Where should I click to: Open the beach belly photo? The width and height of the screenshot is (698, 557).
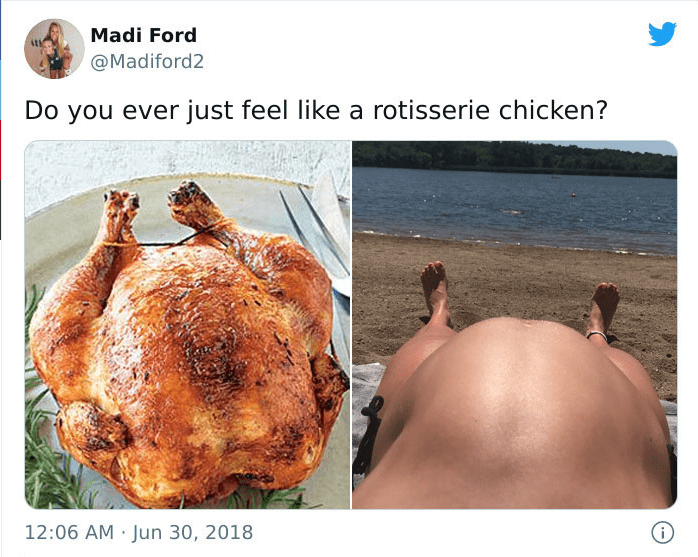pyautogui.click(x=515, y=325)
